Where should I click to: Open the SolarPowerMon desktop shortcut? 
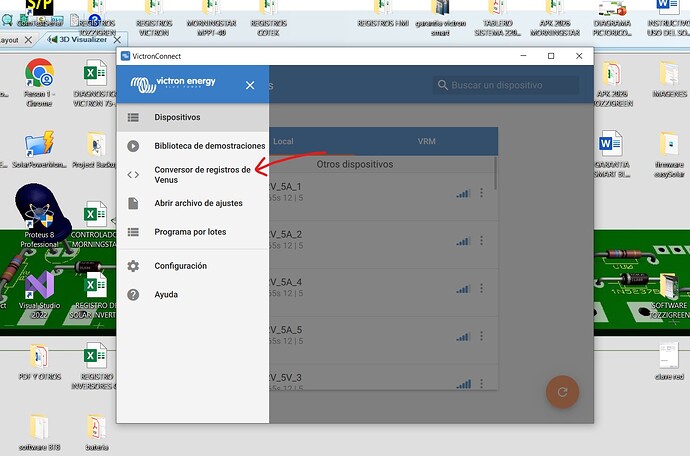click(x=39, y=150)
